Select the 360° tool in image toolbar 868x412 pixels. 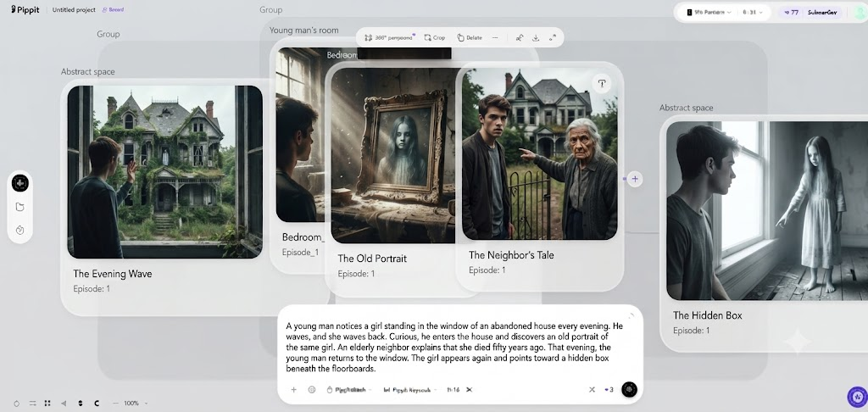(x=388, y=37)
